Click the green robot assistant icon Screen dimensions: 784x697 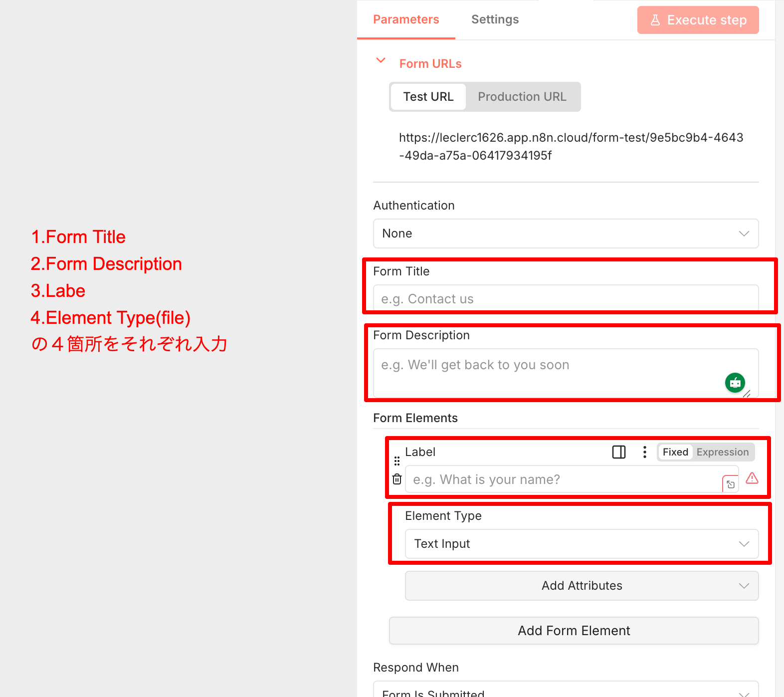tap(735, 383)
